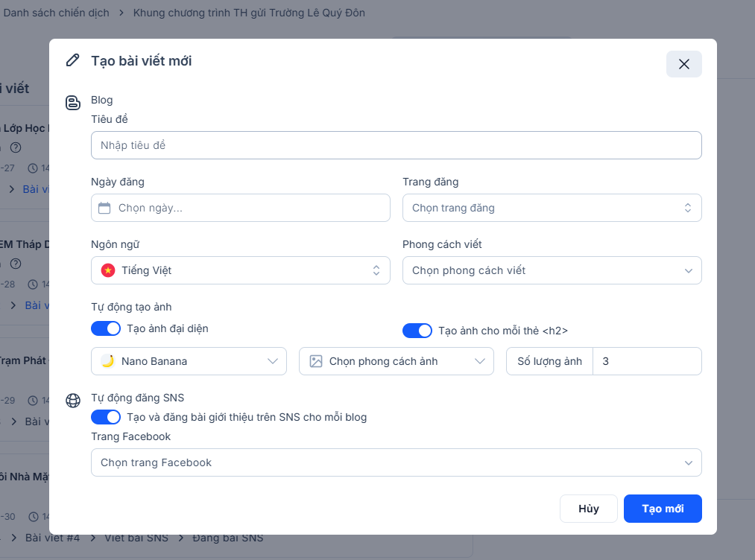Turn off SNS auto-post toggle
Screen dimensions: 755x560
[x=106, y=417]
